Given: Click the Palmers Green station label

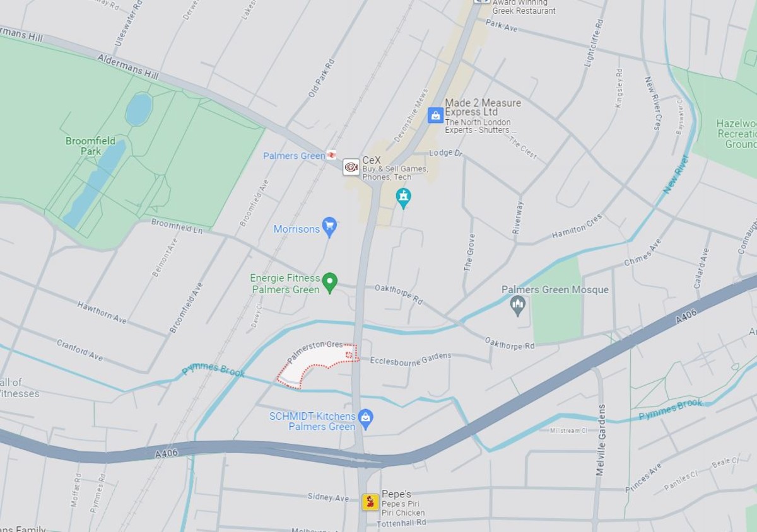Looking at the screenshot, I should [294, 156].
